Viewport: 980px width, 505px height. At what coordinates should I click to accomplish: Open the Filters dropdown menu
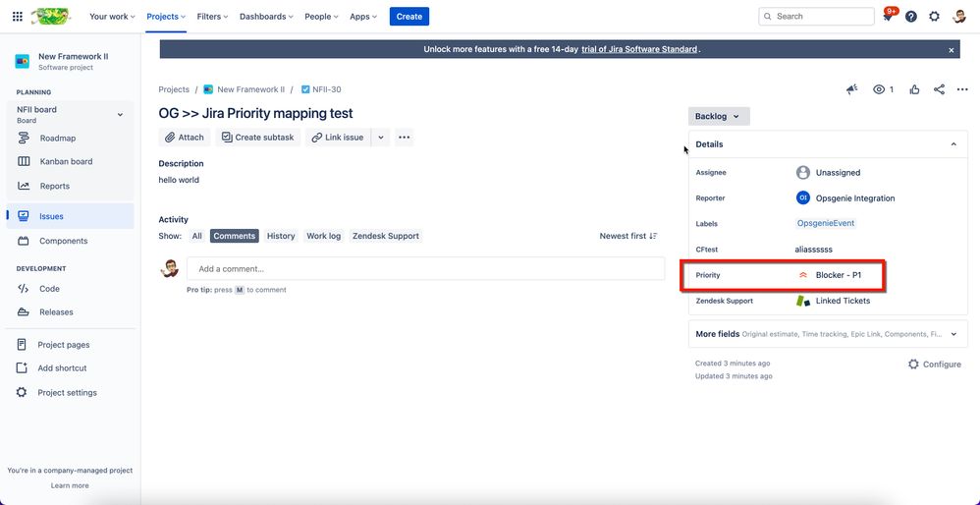coord(212,17)
